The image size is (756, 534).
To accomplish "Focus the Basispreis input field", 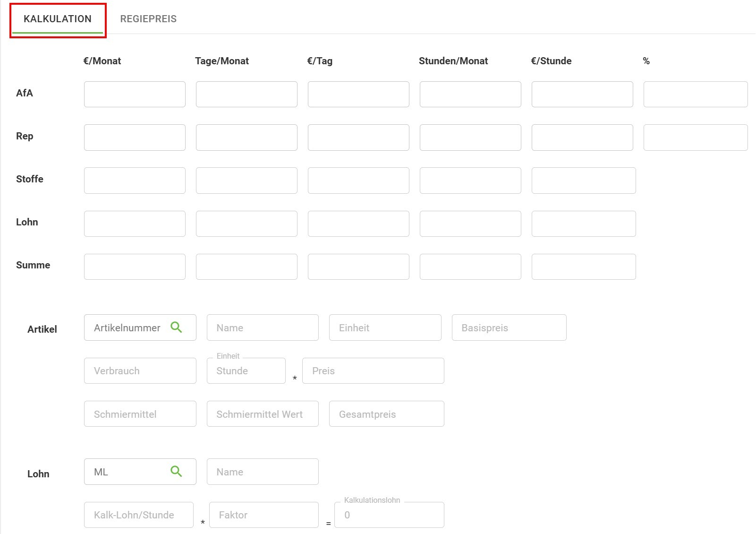I will [509, 327].
